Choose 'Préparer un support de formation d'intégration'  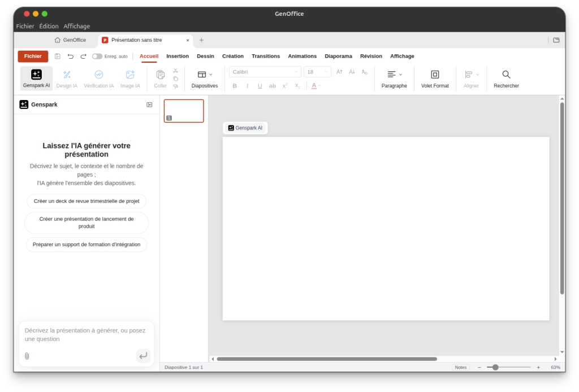pyautogui.click(x=87, y=245)
